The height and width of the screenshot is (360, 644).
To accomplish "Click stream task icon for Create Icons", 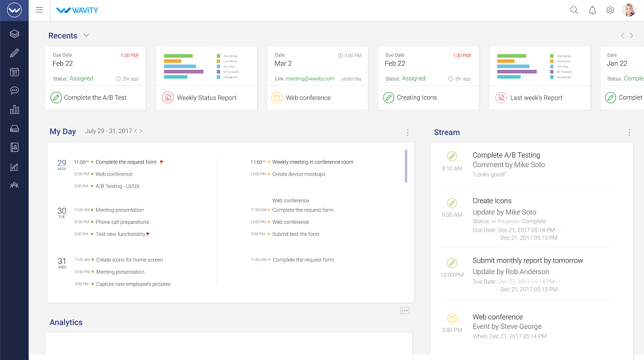I will pyautogui.click(x=452, y=203).
